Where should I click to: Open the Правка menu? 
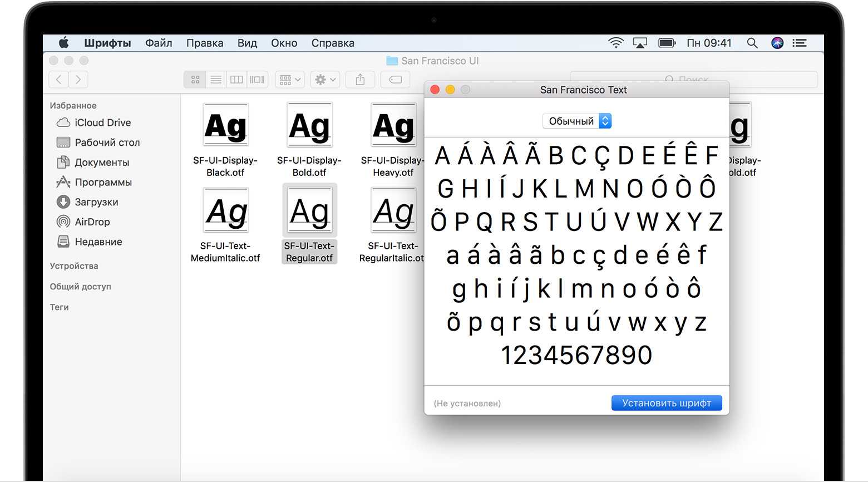tap(205, 43)
